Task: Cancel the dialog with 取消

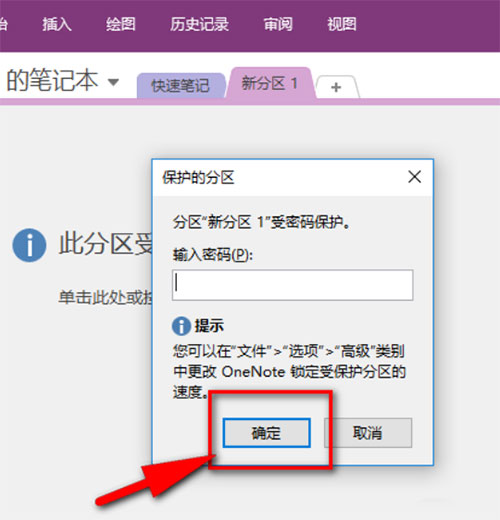Action: click(x=368, y=433)
